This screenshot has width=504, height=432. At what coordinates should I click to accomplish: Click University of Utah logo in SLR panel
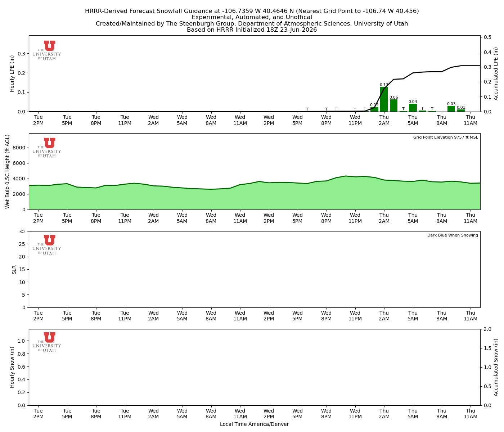pyautogui.click(x=47, y=245)
